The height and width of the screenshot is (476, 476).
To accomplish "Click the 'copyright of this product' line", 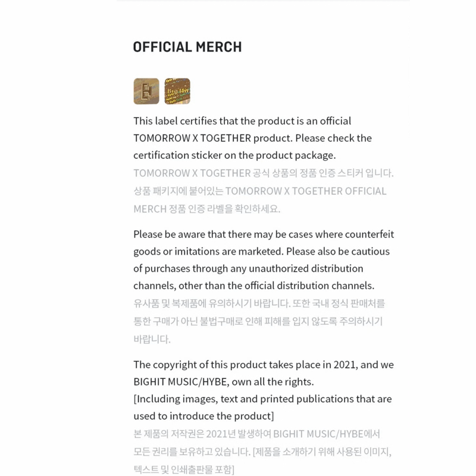I will (x=263, y=364).
